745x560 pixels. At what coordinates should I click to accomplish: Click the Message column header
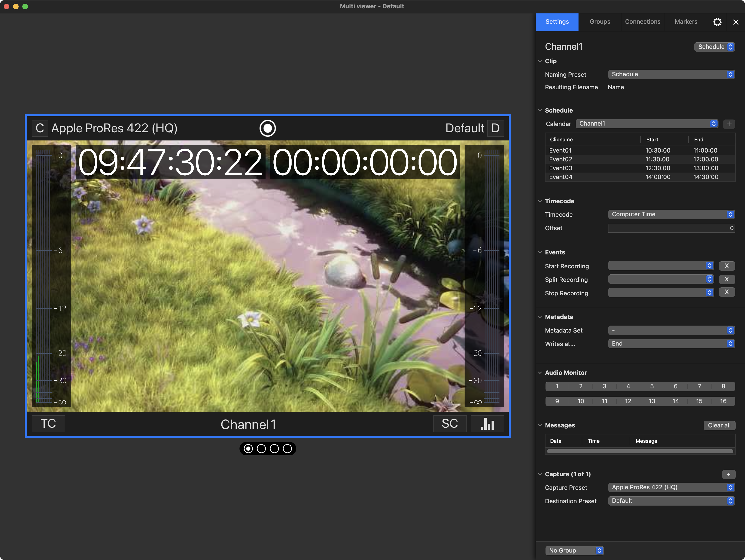pyautogui.click(x=682, y=441)
